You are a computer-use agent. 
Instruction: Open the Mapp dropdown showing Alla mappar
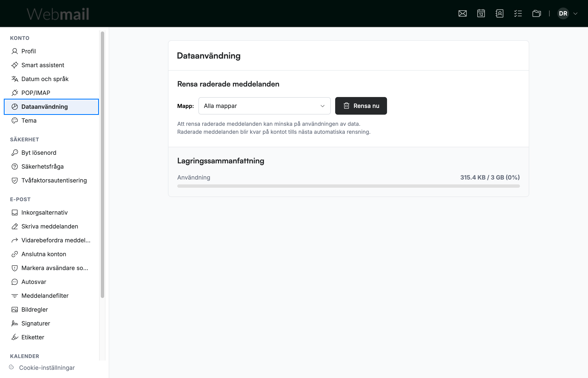pyautogui.click(x=264, y=106)
